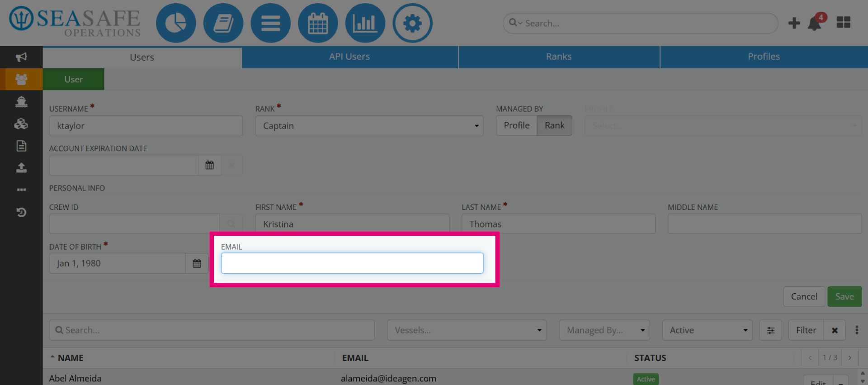This screenshot has height=385, width=868.
Task: Open the bar chart reports icon
Action: click(x=365, y=23)
